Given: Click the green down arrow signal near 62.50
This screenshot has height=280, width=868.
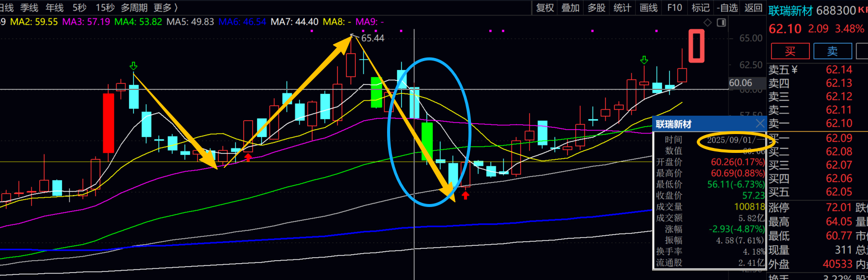Looking at the screenshot, I should pos(644,60).
